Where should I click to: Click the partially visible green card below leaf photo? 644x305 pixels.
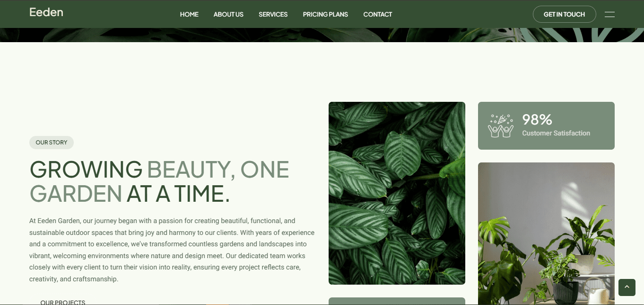(x=397, y=301)
